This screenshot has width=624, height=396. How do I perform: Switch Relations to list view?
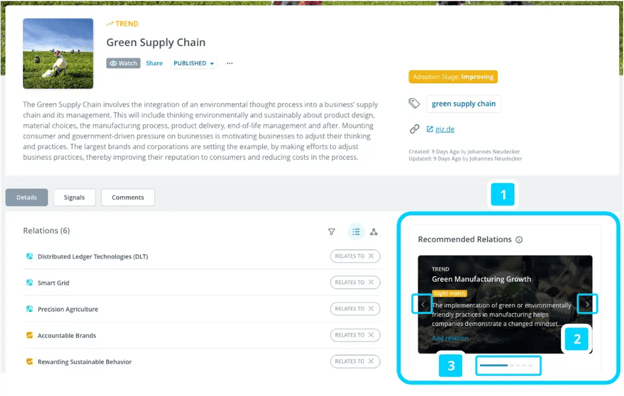[x=356, y=232]
